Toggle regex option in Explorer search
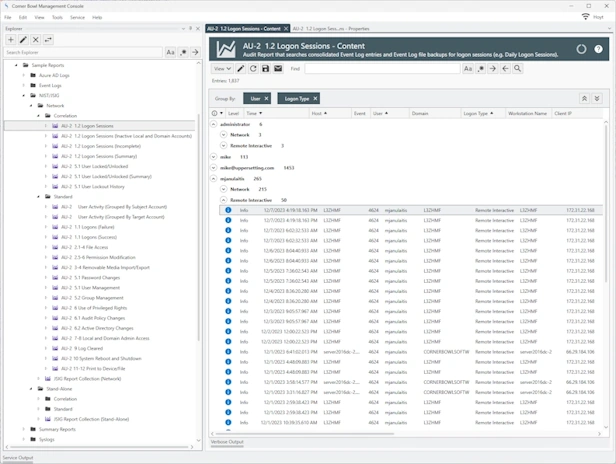Screen dimensions: 616x464 pos(183,52)
